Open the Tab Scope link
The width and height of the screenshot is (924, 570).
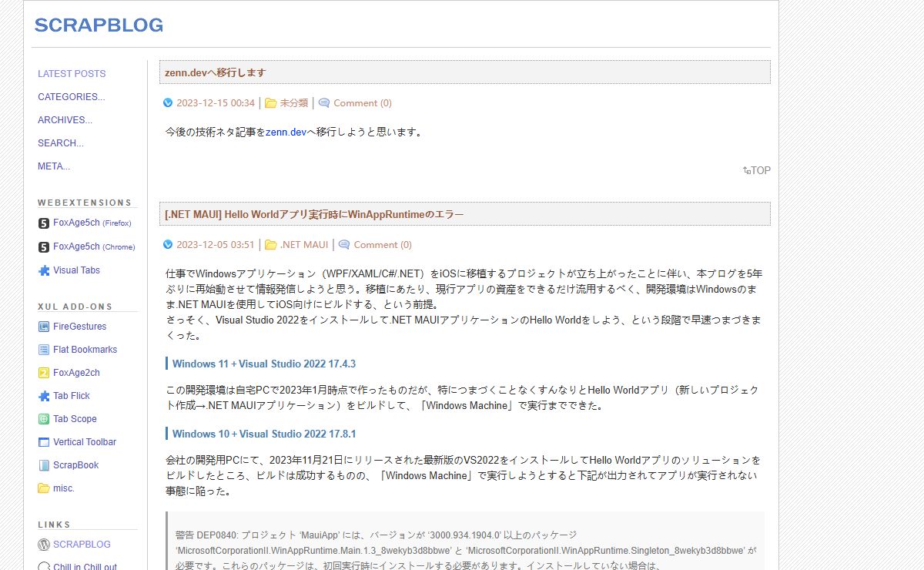75,419
